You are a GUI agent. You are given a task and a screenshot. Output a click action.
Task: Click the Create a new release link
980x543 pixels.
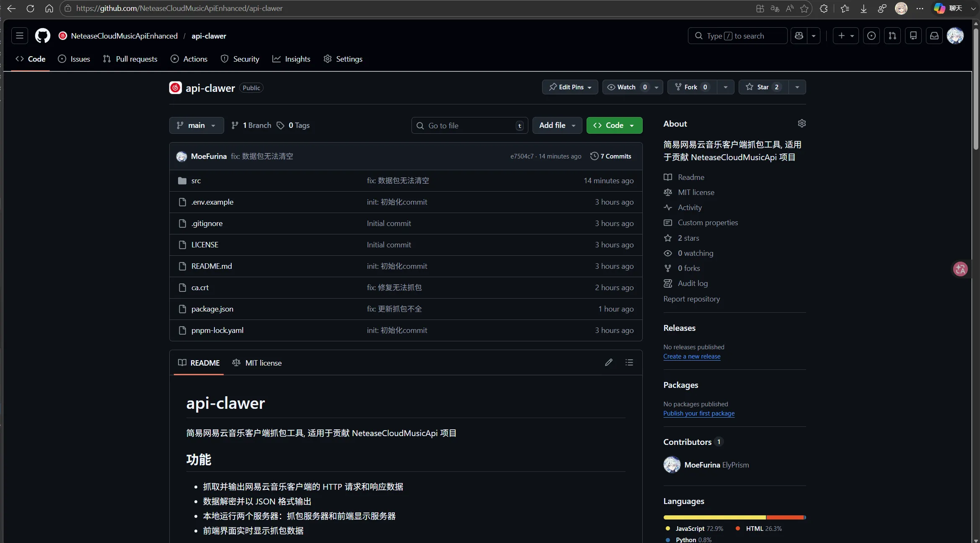[692, 356]
